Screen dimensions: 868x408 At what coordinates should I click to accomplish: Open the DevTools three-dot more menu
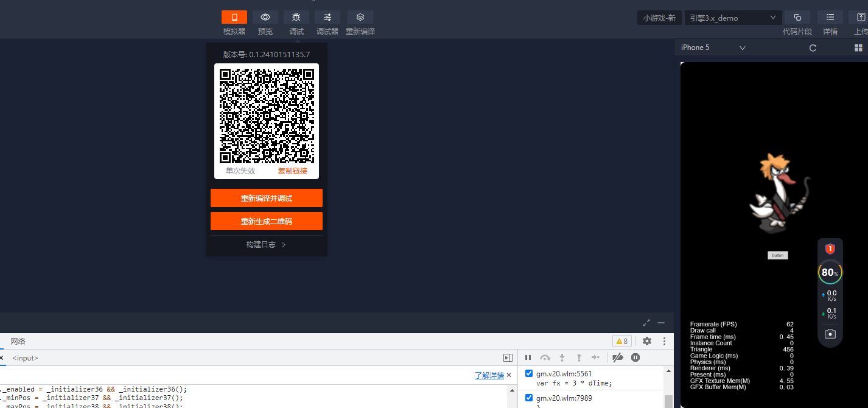[x=665, y=341]
